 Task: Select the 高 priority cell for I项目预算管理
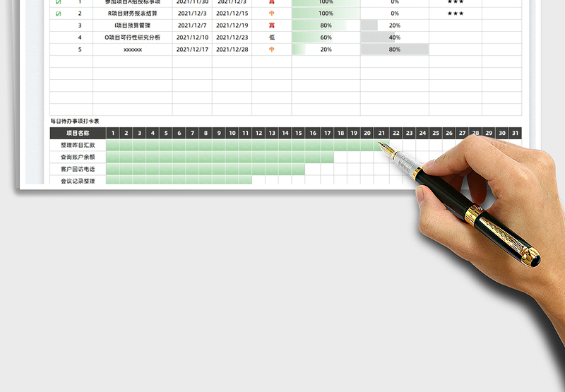point(272,25)
